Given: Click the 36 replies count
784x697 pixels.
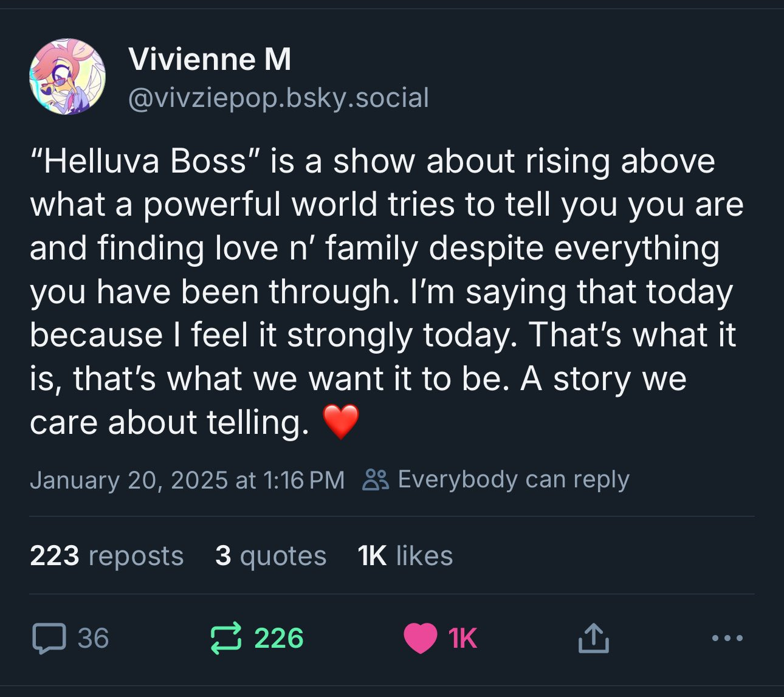Looking at the screenshot, I should pyautogui.click(x=94, y=639).
